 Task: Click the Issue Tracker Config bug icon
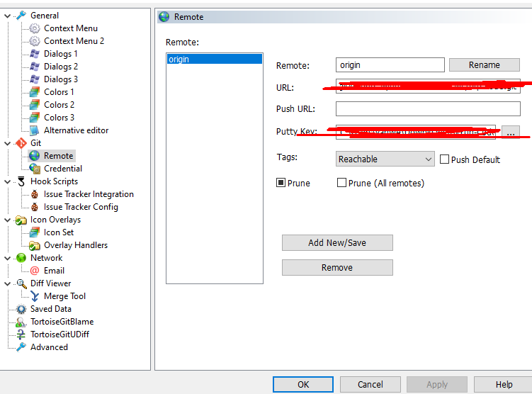click(x=35, y=207)
